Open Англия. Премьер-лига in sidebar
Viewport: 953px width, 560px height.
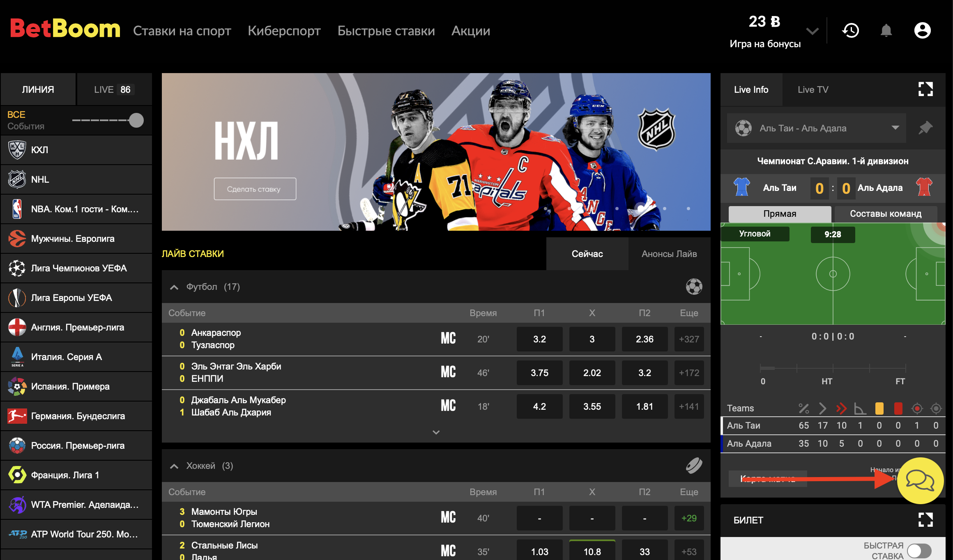(76, 327)
